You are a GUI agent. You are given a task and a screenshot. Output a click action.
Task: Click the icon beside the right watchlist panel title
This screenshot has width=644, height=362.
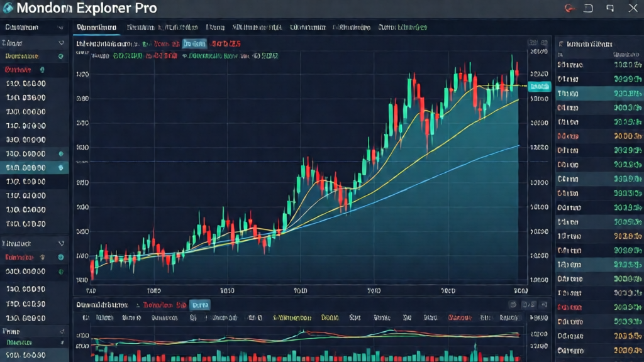[560, 45]
